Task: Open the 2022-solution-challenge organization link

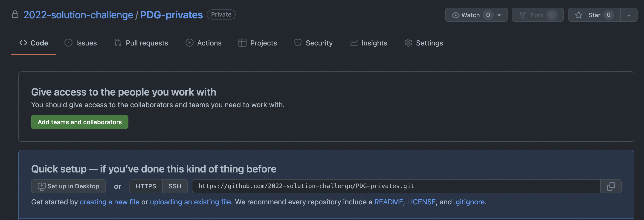Action: [x=78, y=15]
